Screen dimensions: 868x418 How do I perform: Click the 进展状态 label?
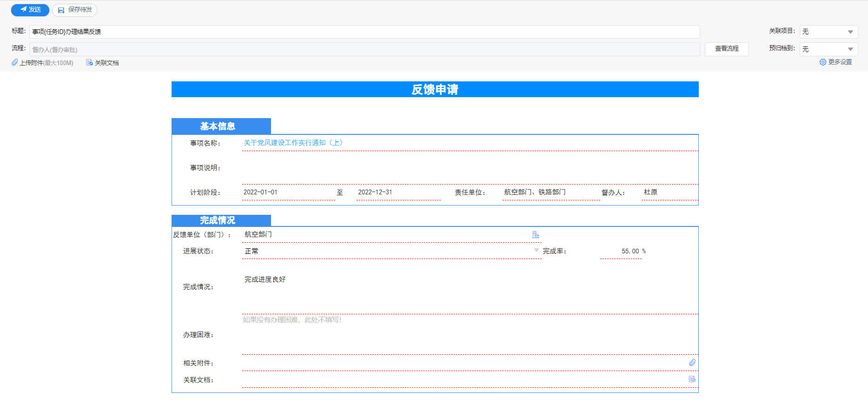point(199,251)
